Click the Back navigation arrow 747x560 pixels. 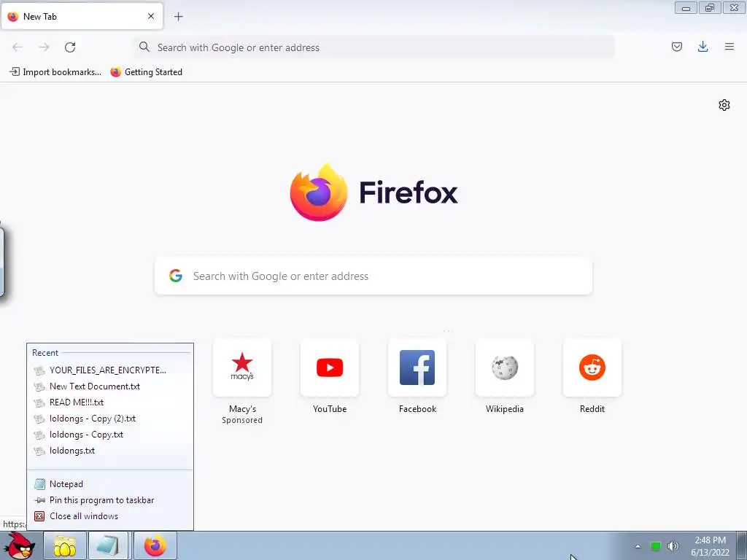pyautogui.click(x=18, y=47)
